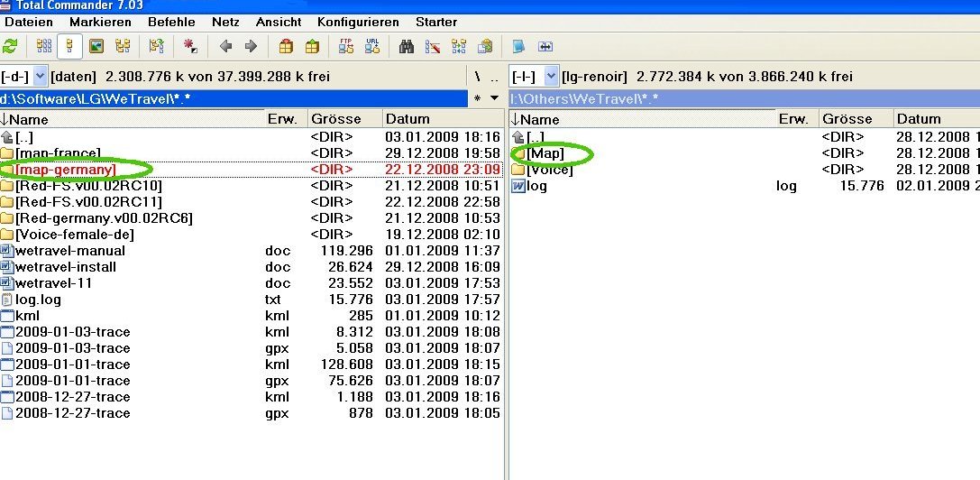Select the [Voice-female-de] folder

click(x=252, y=235)
